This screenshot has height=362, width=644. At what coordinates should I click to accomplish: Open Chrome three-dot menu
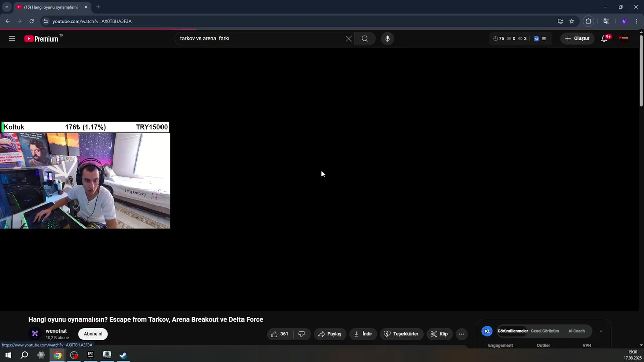pyautogui.click(x=636, y=21)
